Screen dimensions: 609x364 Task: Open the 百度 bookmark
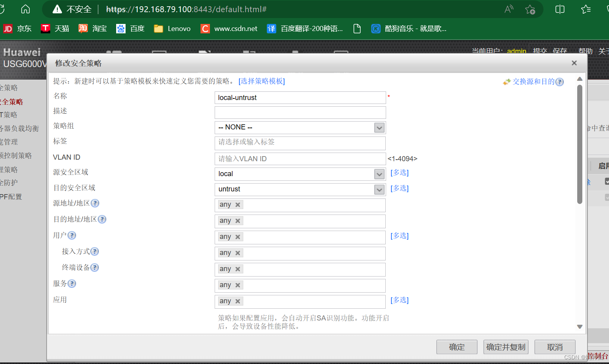pyautogui.click(x=130, y=29)
